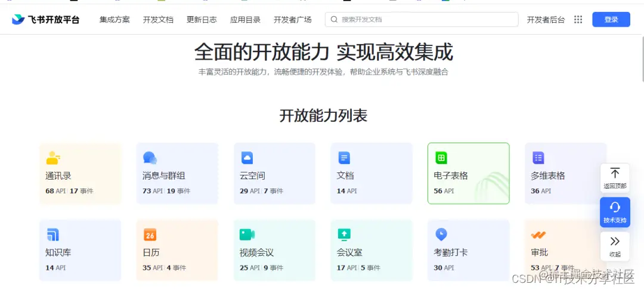This screenshot has height=290, width=644.
Task: Open the 视频会议 card title
Action: 256,252
